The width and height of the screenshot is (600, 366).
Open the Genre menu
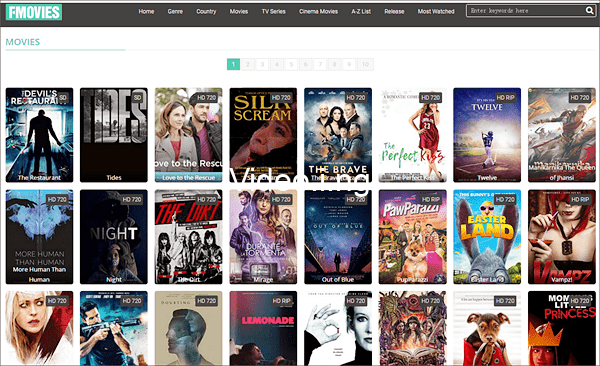tap(175, 11)
